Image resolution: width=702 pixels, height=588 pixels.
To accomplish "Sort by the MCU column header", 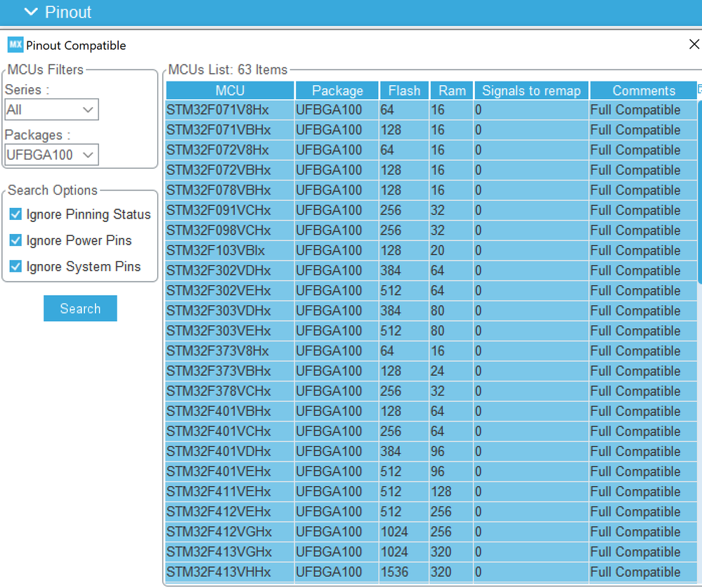I will tap(230, 91).
